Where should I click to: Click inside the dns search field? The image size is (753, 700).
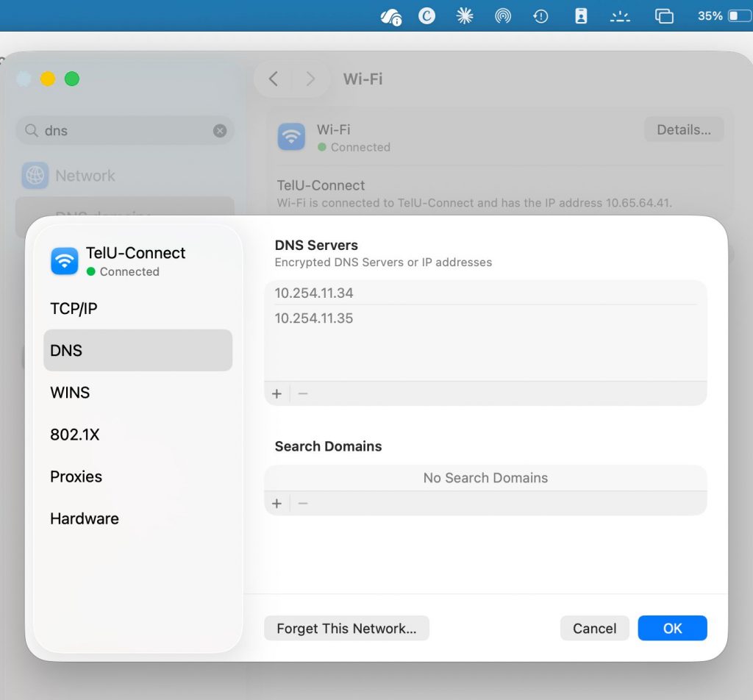(125, 131)
